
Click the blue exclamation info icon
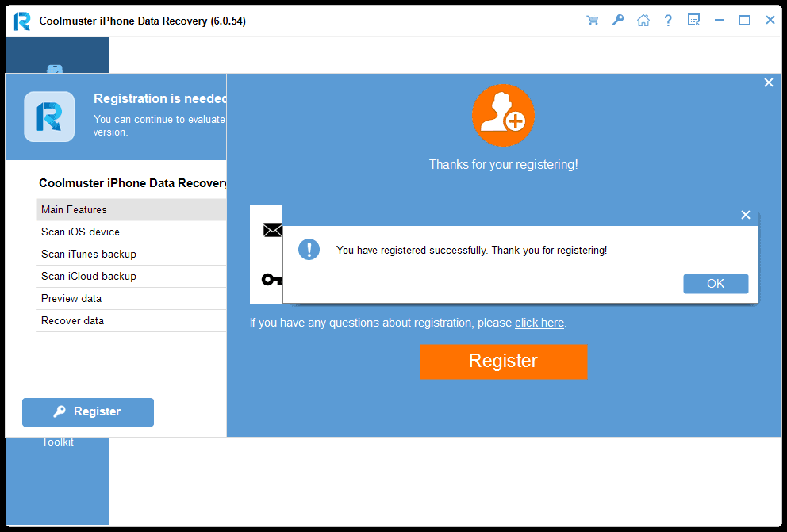click(309, 249)
